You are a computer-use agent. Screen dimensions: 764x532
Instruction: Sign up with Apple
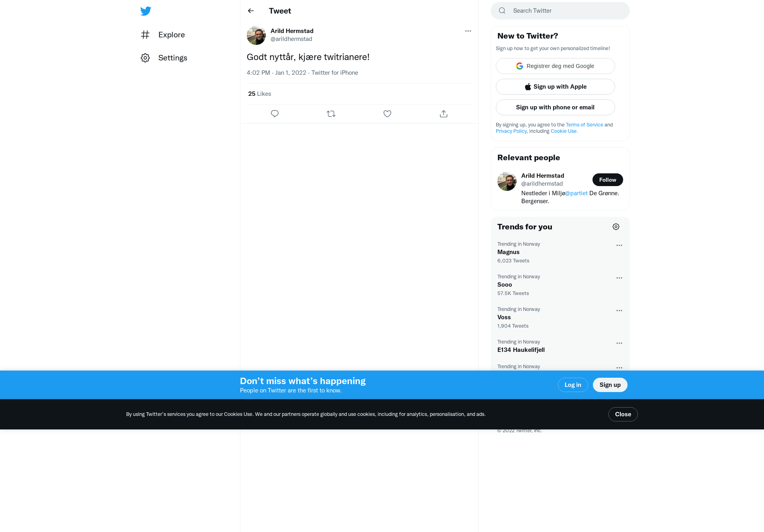(x=555, y=87)
